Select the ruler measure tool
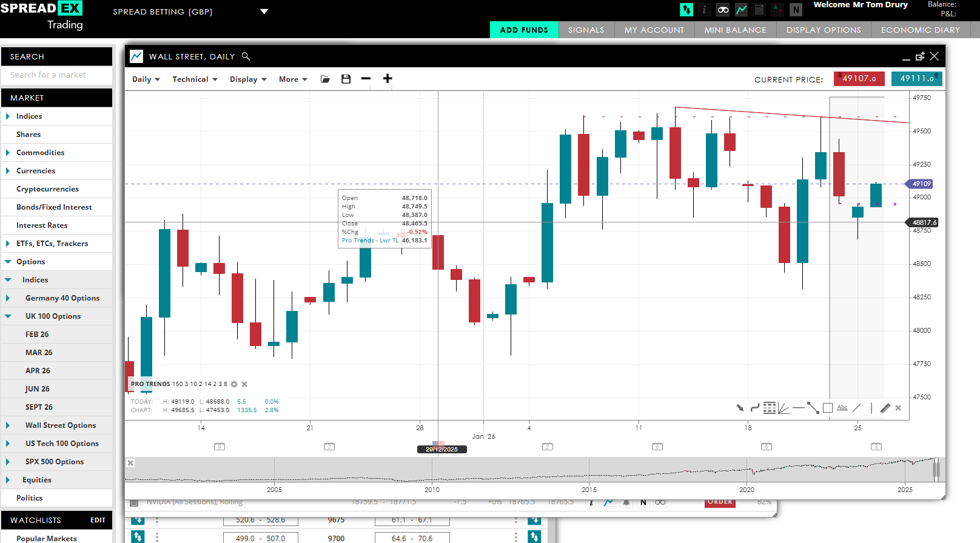Image resolution: width=980 pixels, height=543 pixels. click(885, 408)
